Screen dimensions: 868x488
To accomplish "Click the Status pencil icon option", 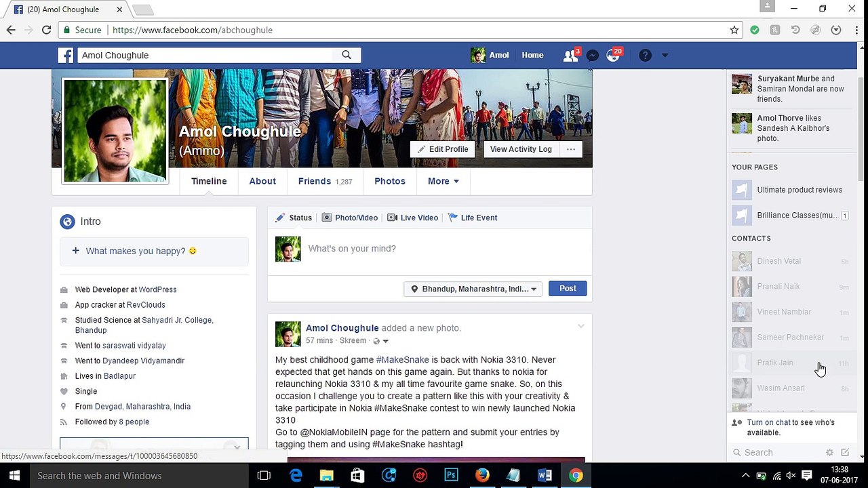I will (x=294, y=218).
